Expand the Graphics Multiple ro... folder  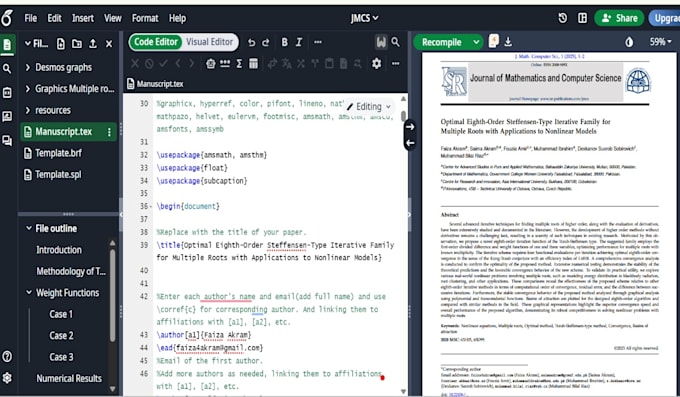pos(28,89)
